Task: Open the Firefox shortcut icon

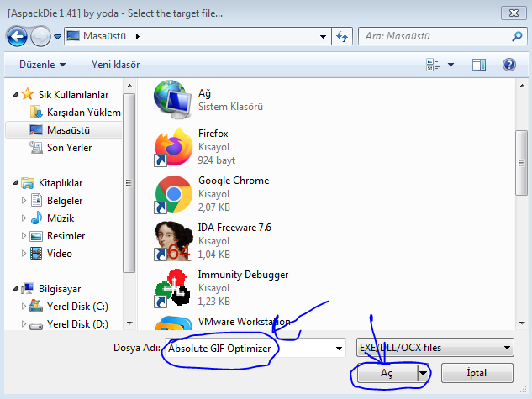Action: coord(174,146)
